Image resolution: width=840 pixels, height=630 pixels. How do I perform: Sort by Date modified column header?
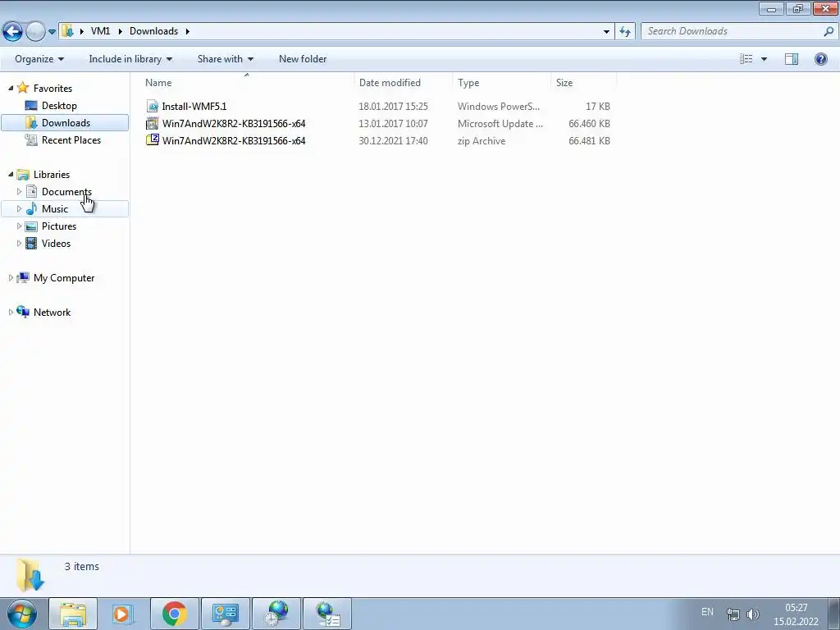390,83
